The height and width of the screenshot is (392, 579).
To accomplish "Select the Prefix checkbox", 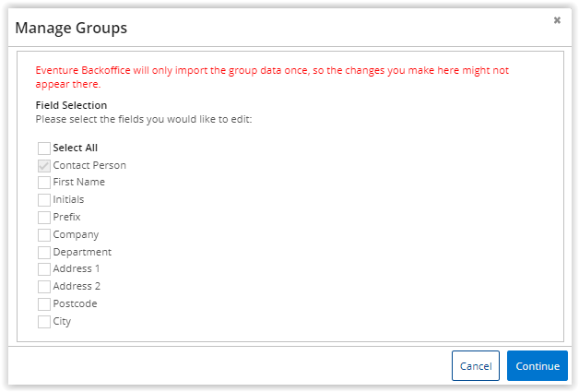I will point(44,218).
